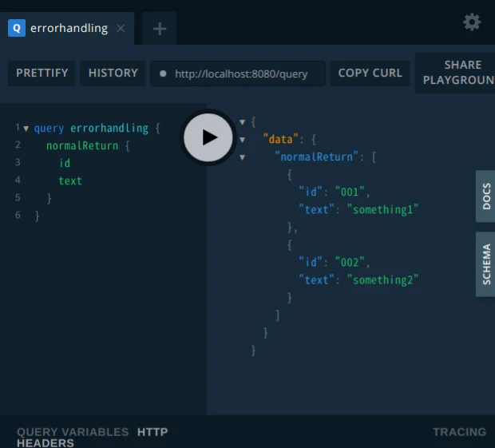This screenshot has width=495, height=448.
Task: Open the HTTP HEADERS tab
Action: coord(93,438)
